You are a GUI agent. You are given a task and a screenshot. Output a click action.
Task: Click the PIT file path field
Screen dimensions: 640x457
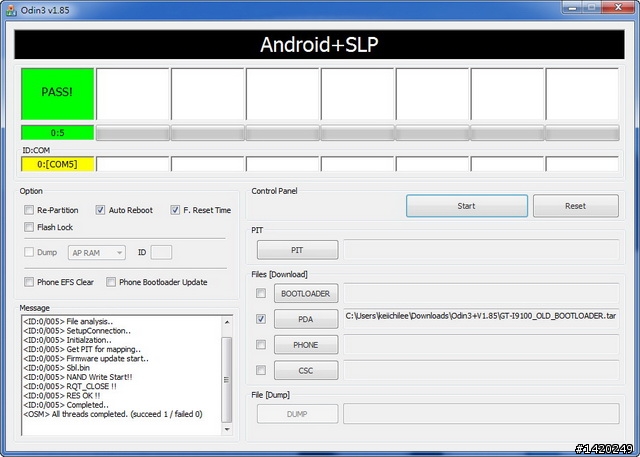click(x=482, y=249)
